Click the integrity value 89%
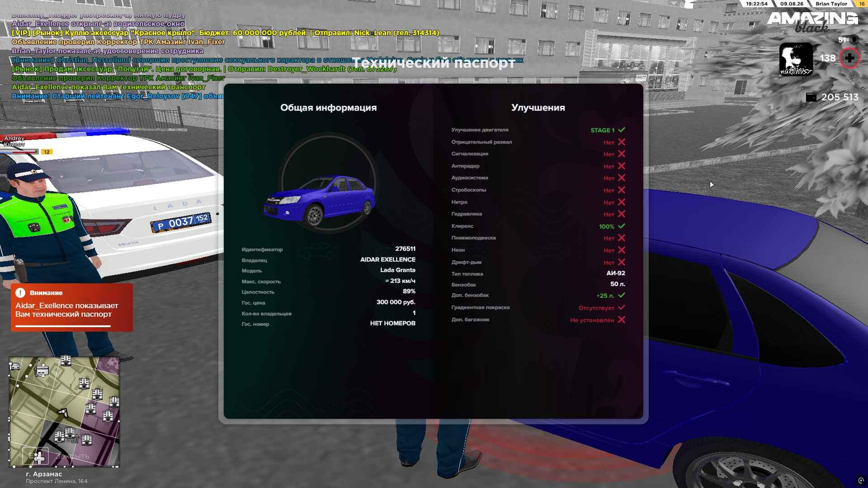The width and height of the screenshot is (868, 488). [409, 291]
